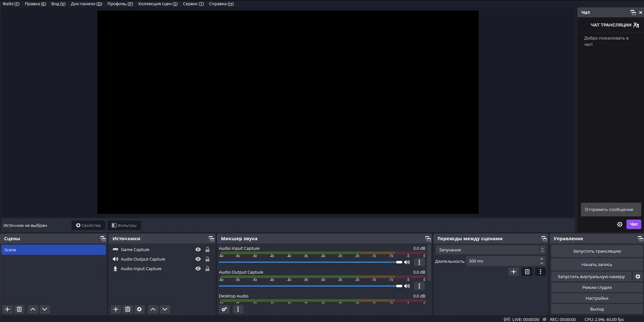Viewport: 644px width, 322px height.
Task: Adjust Audio Output Capture volume slider
Action: click(310, 286)
